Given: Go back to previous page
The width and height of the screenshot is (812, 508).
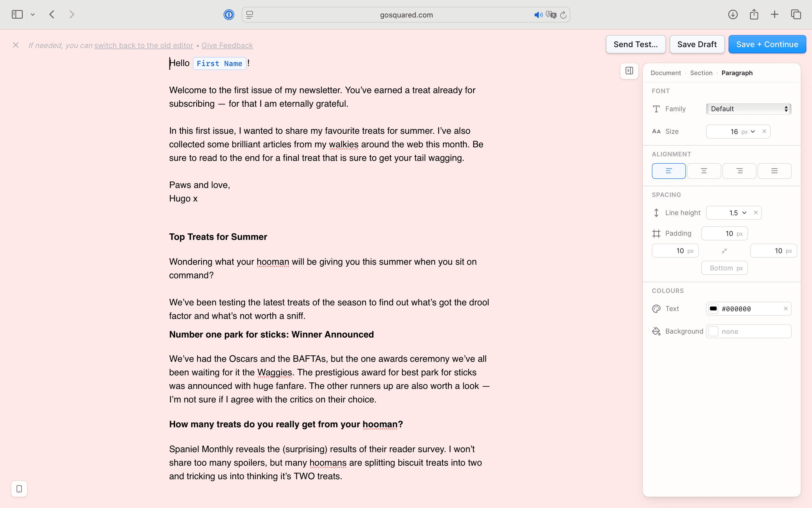Looking at the screenshot, I should (52, 14).
